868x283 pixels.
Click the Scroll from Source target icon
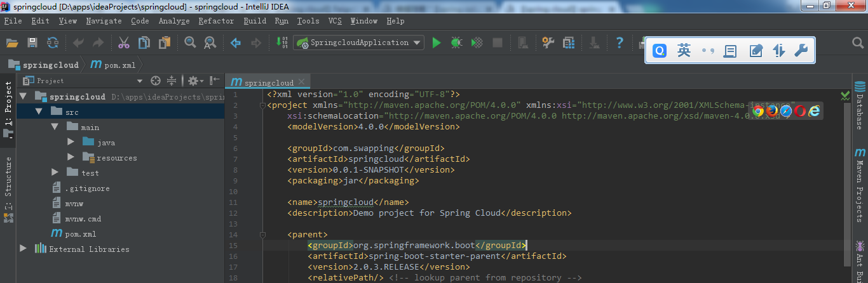tap(156, 81)
